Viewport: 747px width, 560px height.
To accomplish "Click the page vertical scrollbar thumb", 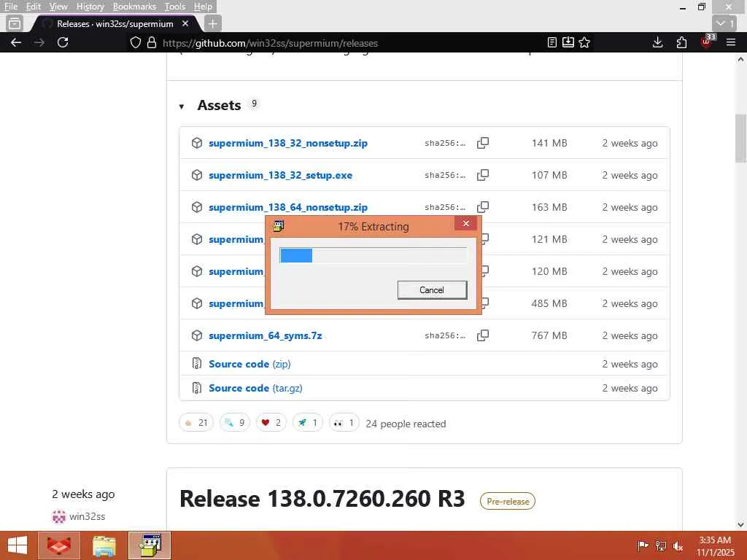I will [x=740, y=138].
